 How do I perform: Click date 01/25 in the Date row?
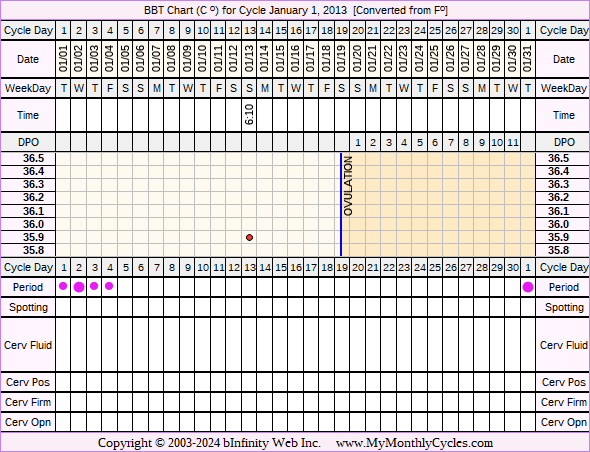(x=435, y=59)
